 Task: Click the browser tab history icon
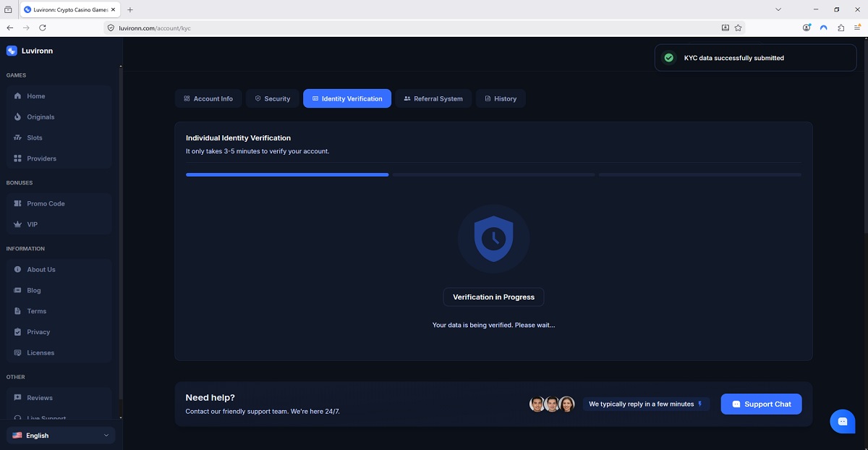[x=8, y=9]
